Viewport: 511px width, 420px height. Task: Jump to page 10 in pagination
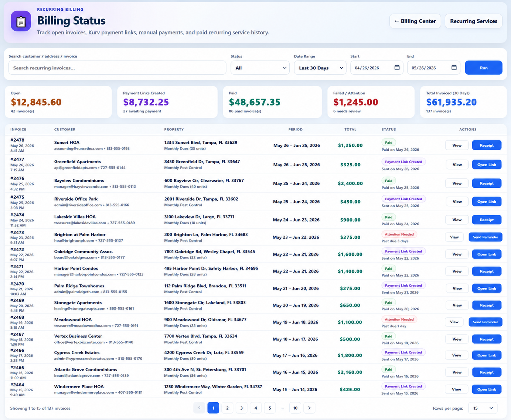pyautogui.click(x=295, y=408)
